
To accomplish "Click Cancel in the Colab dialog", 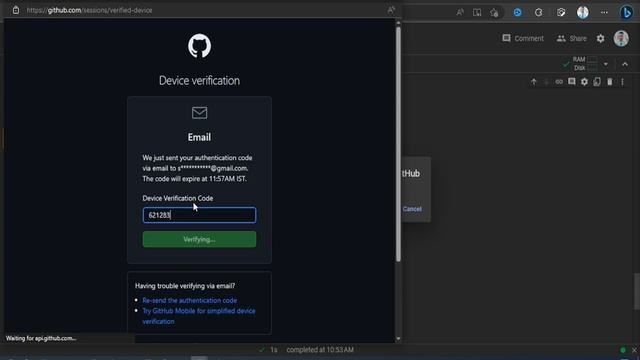I will [x=412, y=209].
